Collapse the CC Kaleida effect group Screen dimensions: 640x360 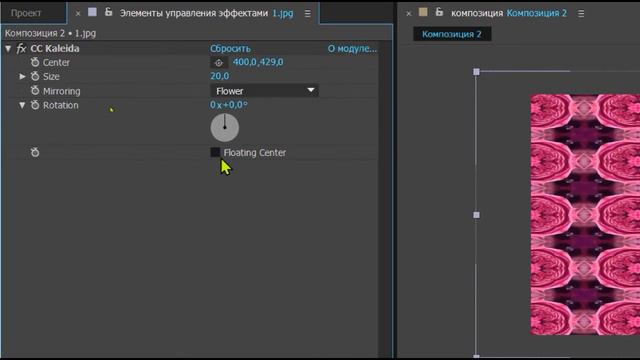coord(8,49)
